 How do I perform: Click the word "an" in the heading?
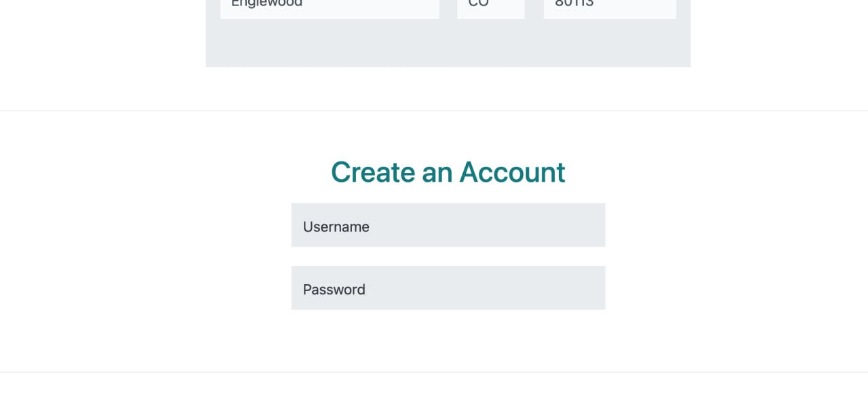437,172
